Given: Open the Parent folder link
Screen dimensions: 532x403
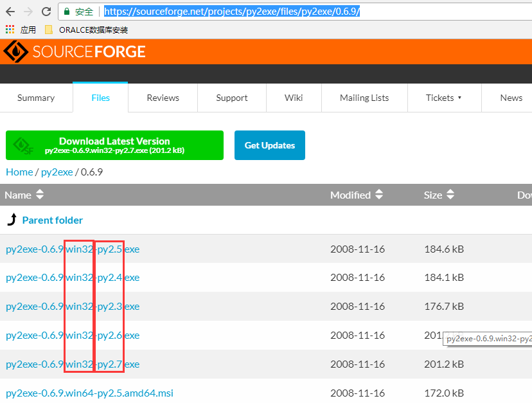Looking at the screenshot, I should click(x=53, y=220).
